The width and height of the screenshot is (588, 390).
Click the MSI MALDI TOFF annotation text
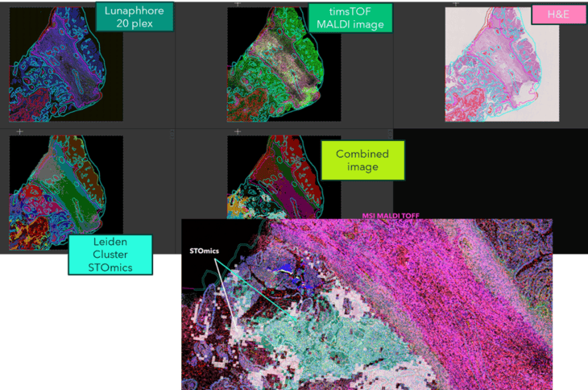point(391,215)
